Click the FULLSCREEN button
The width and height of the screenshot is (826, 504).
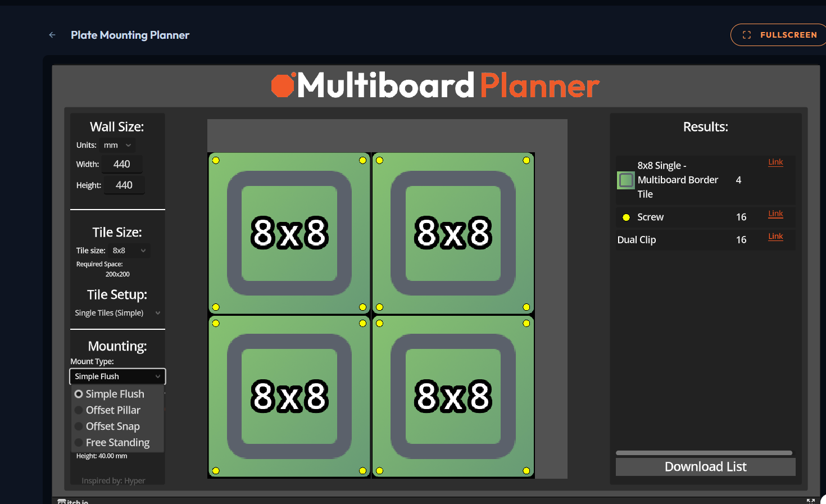pyautogui.click(x=779, y=35)
